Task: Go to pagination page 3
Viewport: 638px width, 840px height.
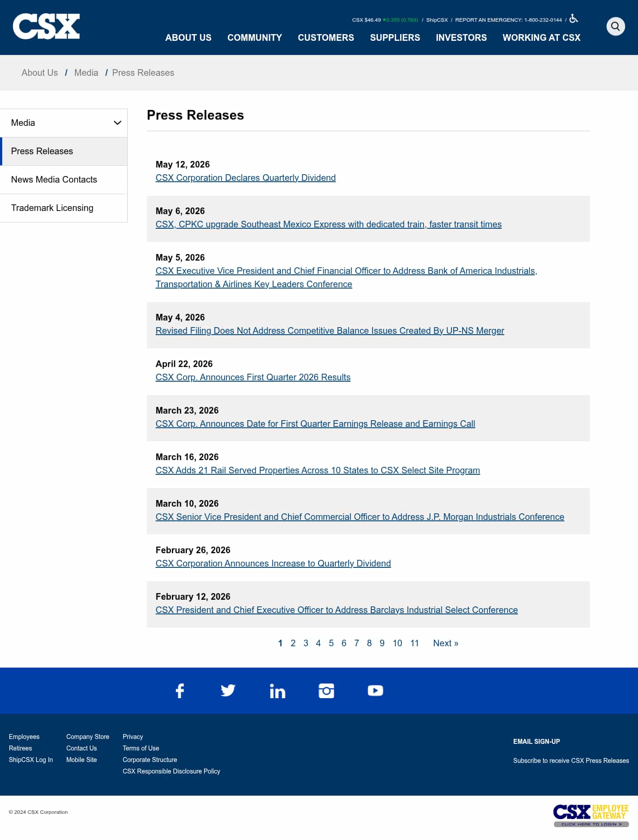Action: coord(306,643)
